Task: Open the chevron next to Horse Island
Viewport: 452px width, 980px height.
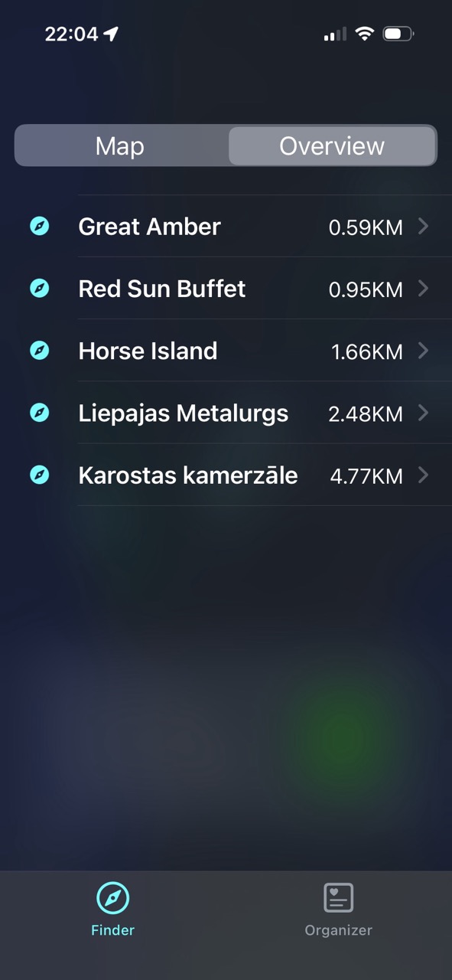Action: tap(423, 351)
